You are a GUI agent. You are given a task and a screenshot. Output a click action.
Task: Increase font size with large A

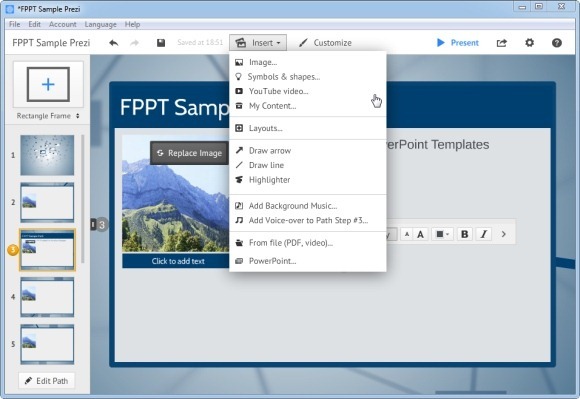[421, 234]
